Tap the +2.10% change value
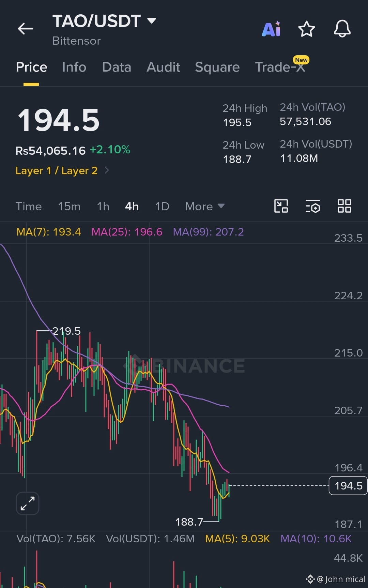 [x=110, y=150]
